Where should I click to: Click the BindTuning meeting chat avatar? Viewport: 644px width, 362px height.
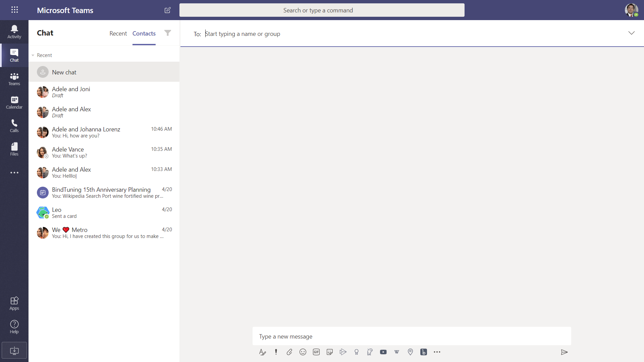click(43, 192)
